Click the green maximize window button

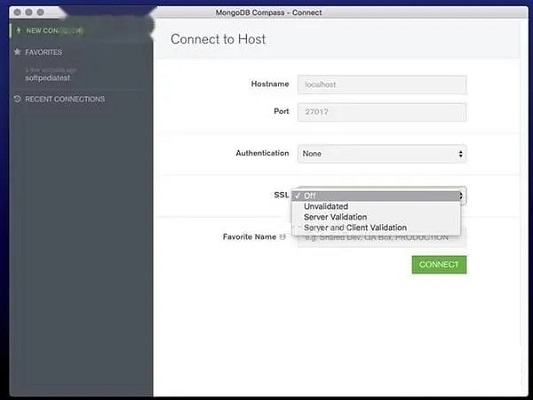(40, 12)
